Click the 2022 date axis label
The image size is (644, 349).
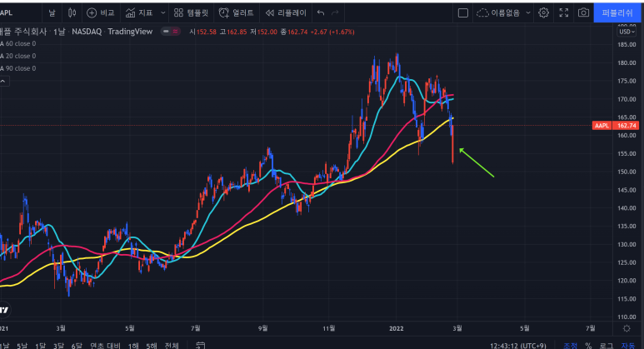click(x=397, y=328)
